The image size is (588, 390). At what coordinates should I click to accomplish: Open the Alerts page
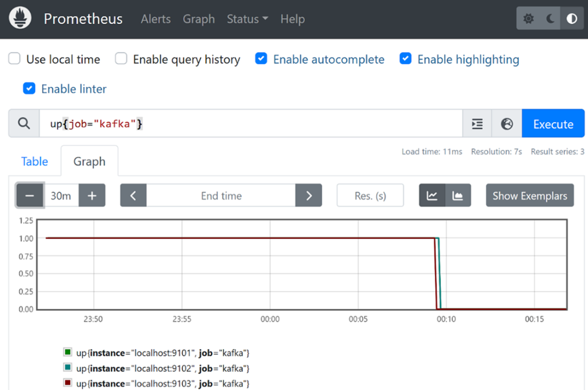156,19
